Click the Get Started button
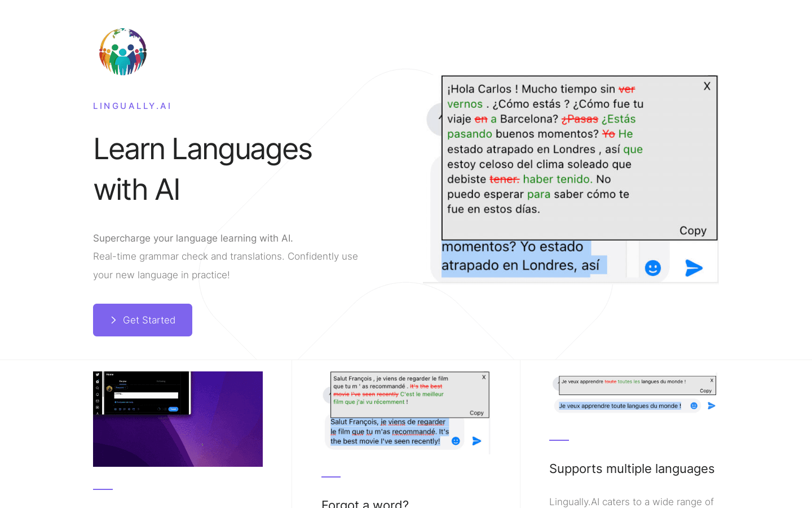The image size is (812, 508). (x=142, y=319)
